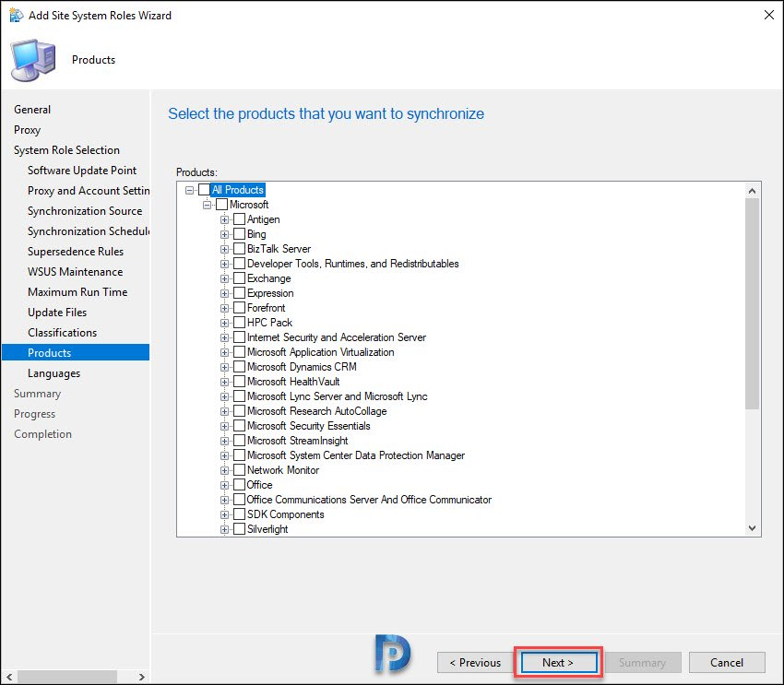Go to Maximum Run Time page
Viewport: 784px width, 685px height.
click(x=77, y=291)
